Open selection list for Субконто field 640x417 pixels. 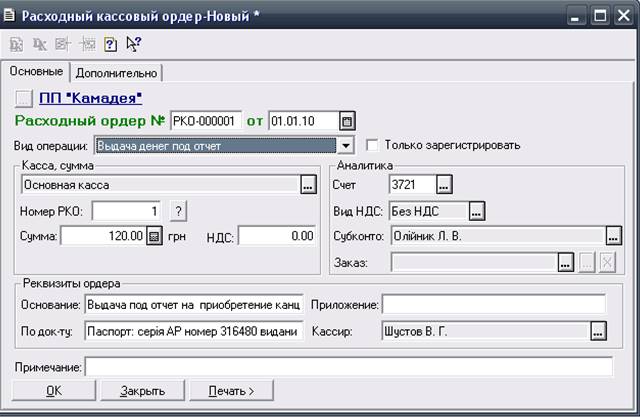click(613, 236)
